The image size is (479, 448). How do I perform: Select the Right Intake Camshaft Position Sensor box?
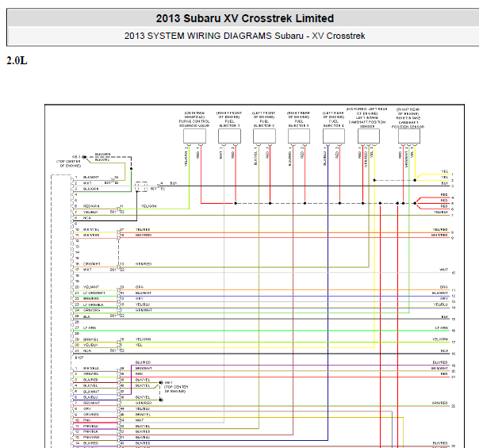409,136
